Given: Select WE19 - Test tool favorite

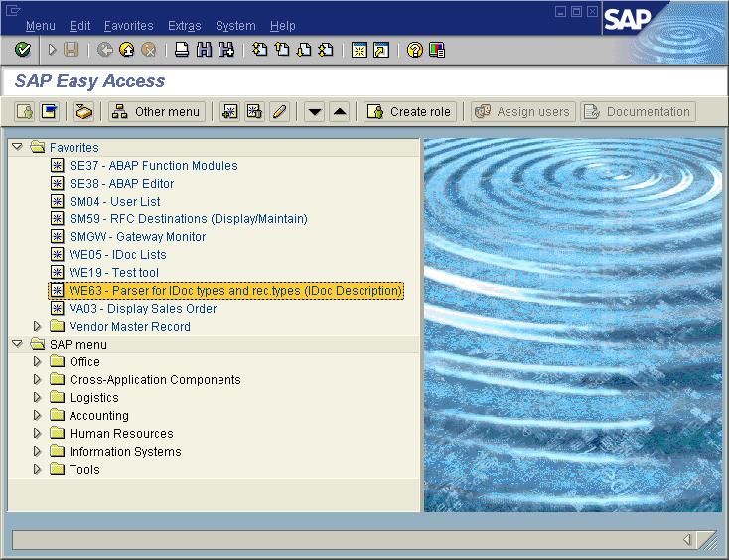Looking at the screenshot, I should [114, 272].
